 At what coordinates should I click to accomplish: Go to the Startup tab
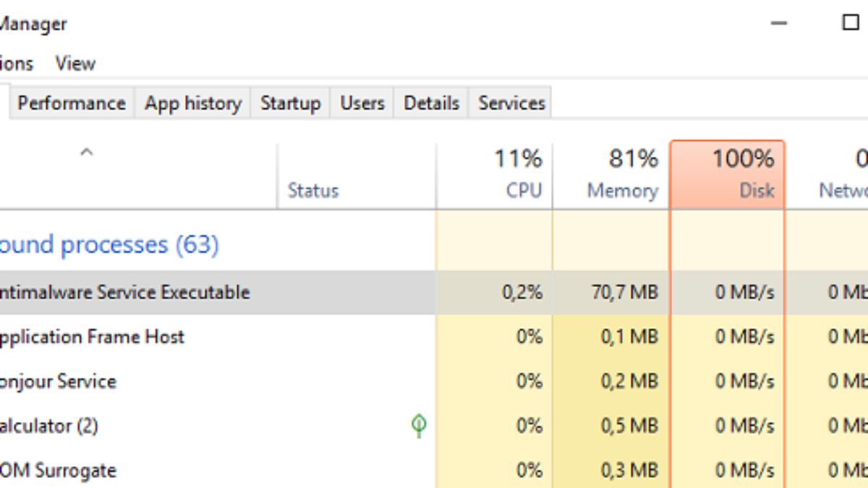290,103
